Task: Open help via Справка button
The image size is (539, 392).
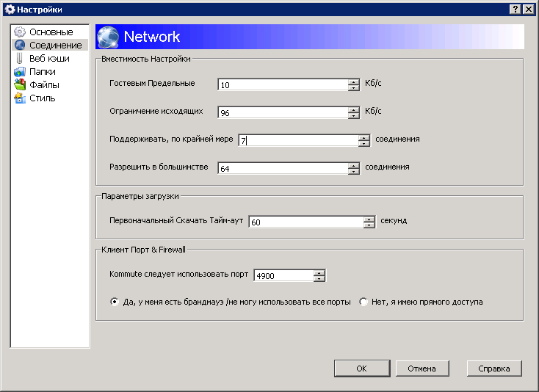Action: [x=494, y=369]
